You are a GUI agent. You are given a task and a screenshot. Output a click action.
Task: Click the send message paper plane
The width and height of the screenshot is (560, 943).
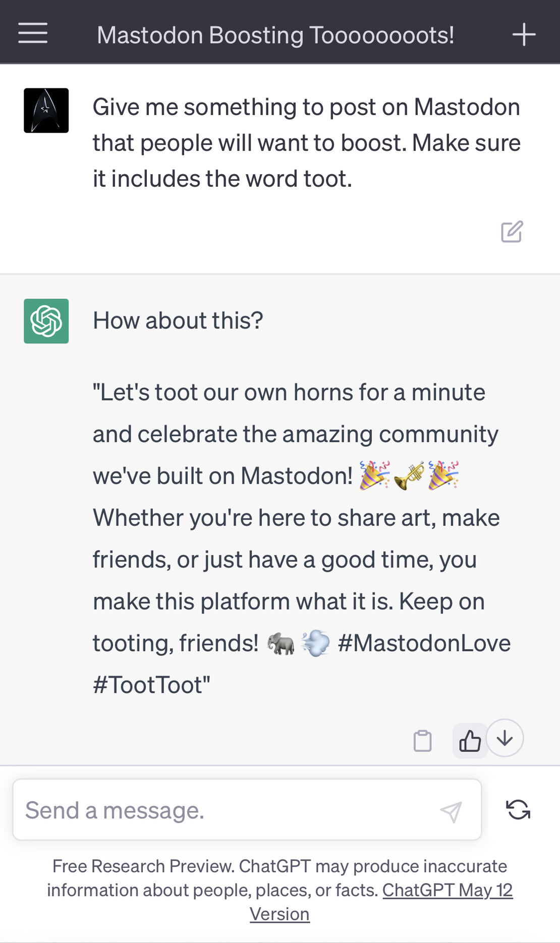[451, 811]
